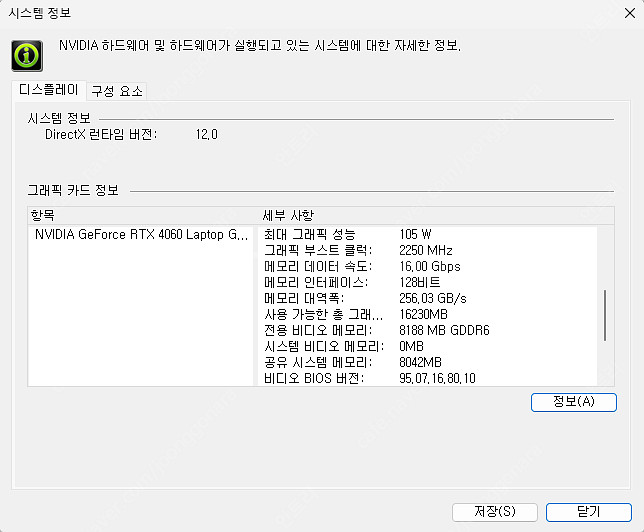Click the 세부 사항 column header
The height and width of the screenshot is (532, 644).
[437, 215]
